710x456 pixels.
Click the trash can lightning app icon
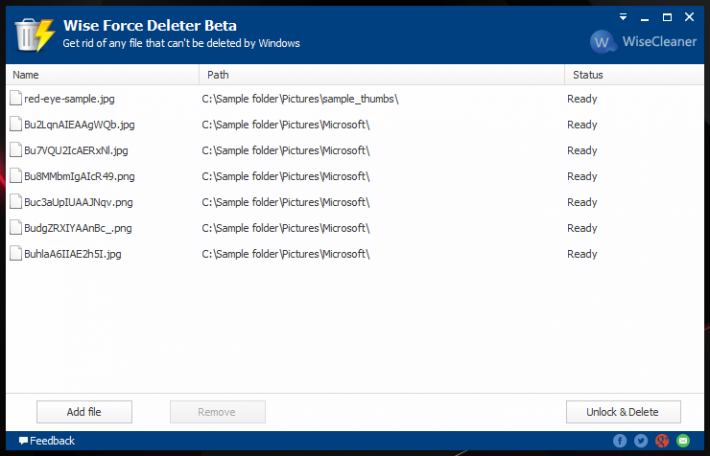coord(35,34)
